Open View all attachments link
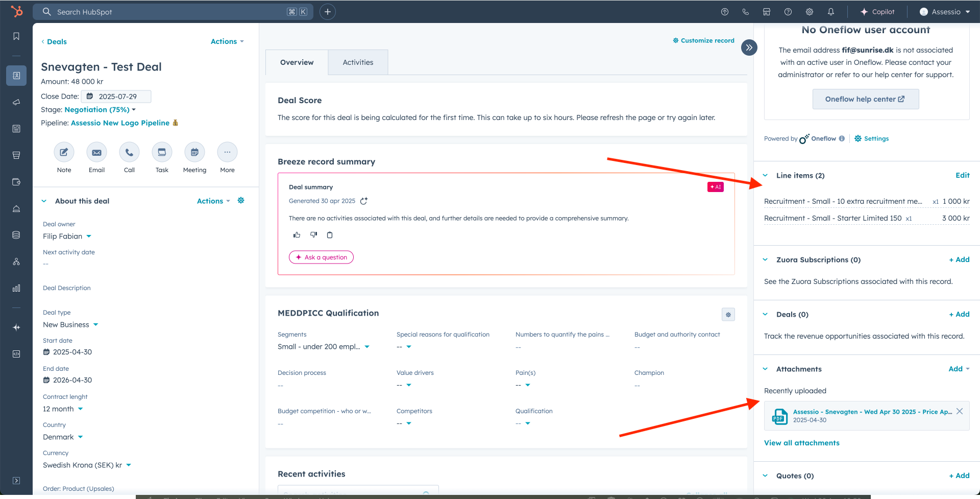Image resolution: width=980 pixels, height=499 pixels. point(801,443)
